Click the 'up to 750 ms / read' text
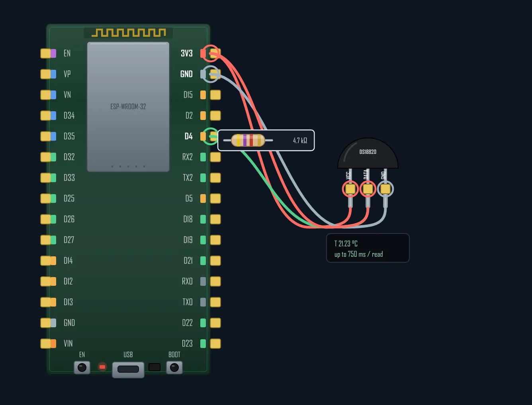Screen dimensions: 532x405 tap(359, 254)
